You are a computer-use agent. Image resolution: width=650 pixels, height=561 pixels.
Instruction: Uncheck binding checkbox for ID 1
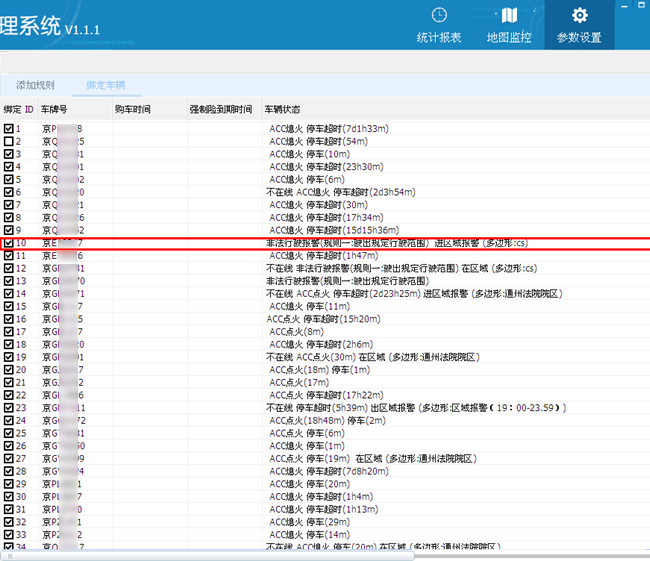[9, 129]
